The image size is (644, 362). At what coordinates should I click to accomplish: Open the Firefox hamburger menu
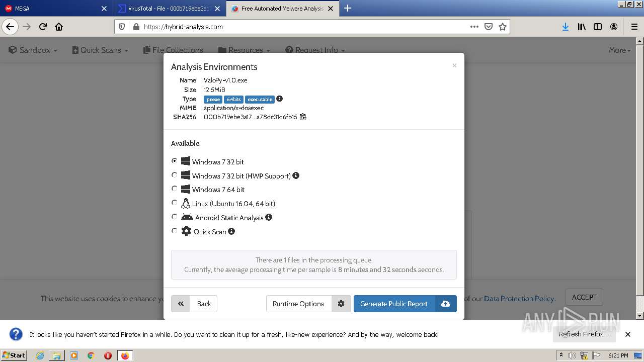634,27
